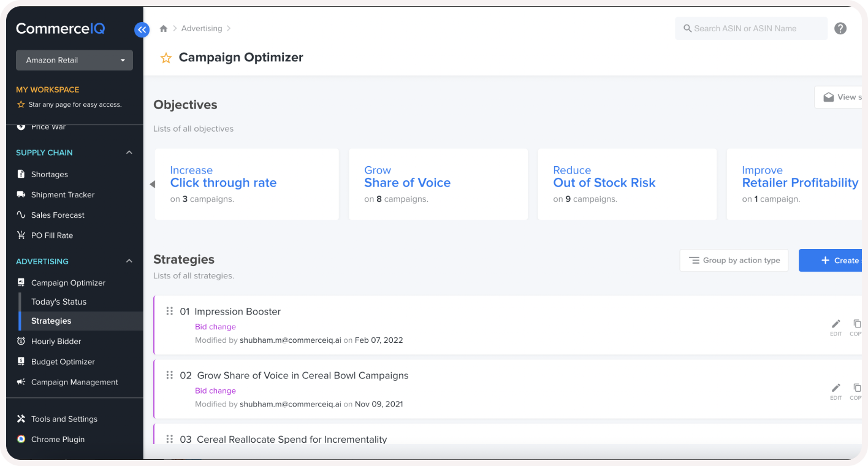
Task: Edit Grow Share of Voice Cereal Bowl strategy
Action: [836, 391]
